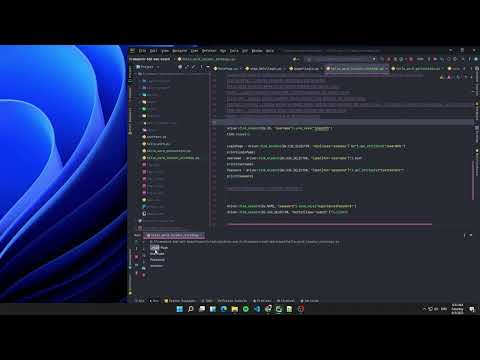
Task: Open the Windows Start menu
Action: pos(179,309)
